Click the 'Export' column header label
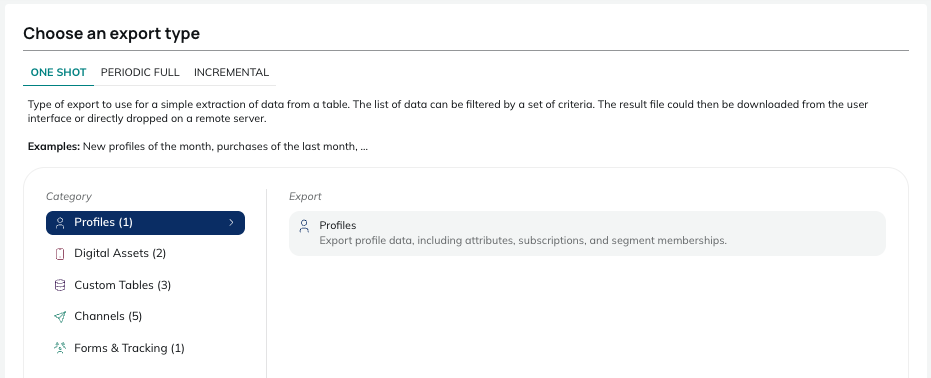The height and width of the screenshot is (378, 931). (x=305, y=196)
